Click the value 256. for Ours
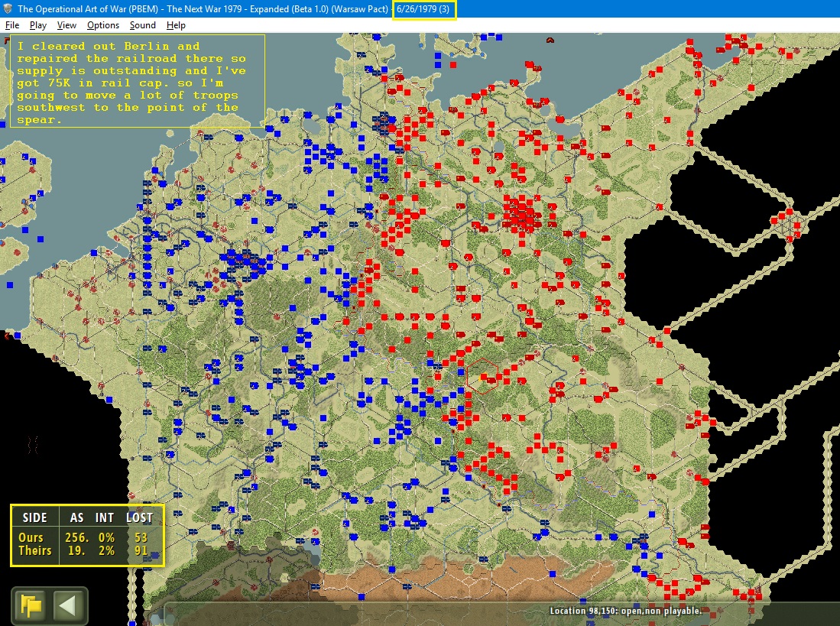This screenshot has width=840, height=626. click(76, 537)
